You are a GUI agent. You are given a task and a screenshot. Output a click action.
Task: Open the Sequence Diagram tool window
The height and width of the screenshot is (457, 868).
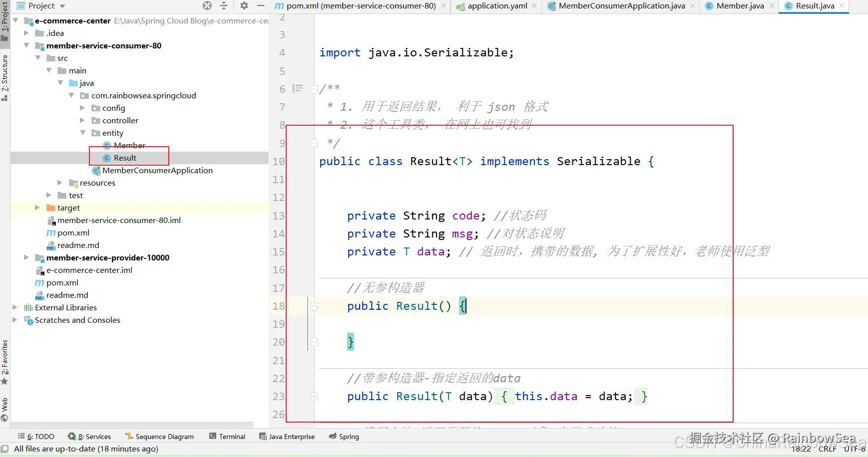click(x=159, y=437)
